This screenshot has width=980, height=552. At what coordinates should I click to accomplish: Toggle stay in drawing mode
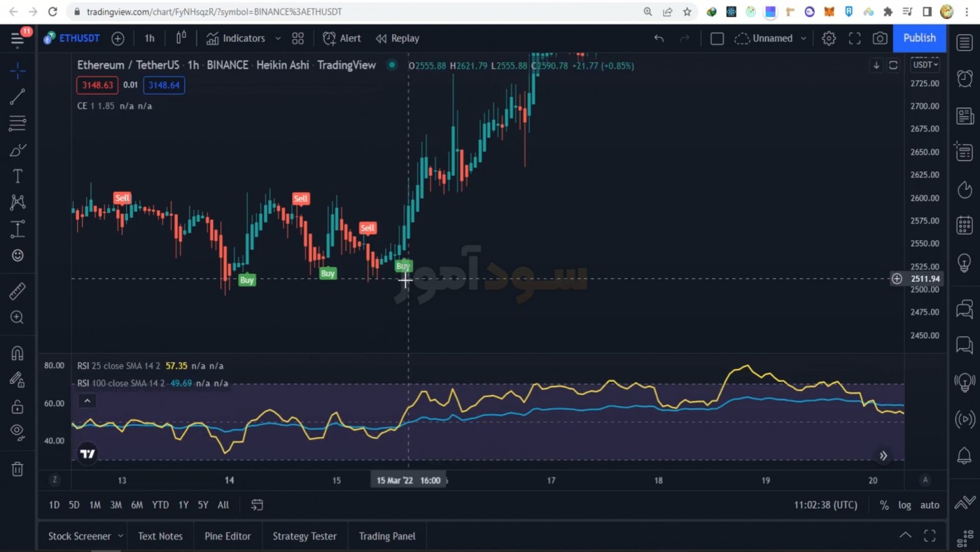coord(17,380)
